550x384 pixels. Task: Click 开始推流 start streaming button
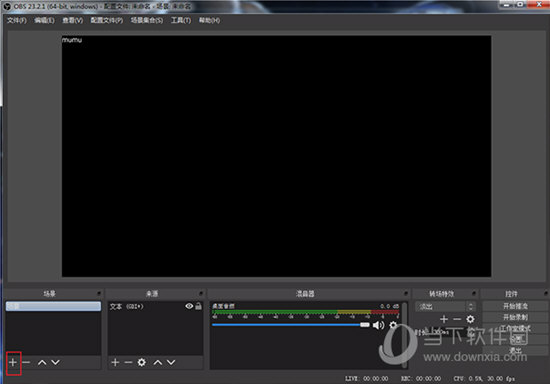515,306
